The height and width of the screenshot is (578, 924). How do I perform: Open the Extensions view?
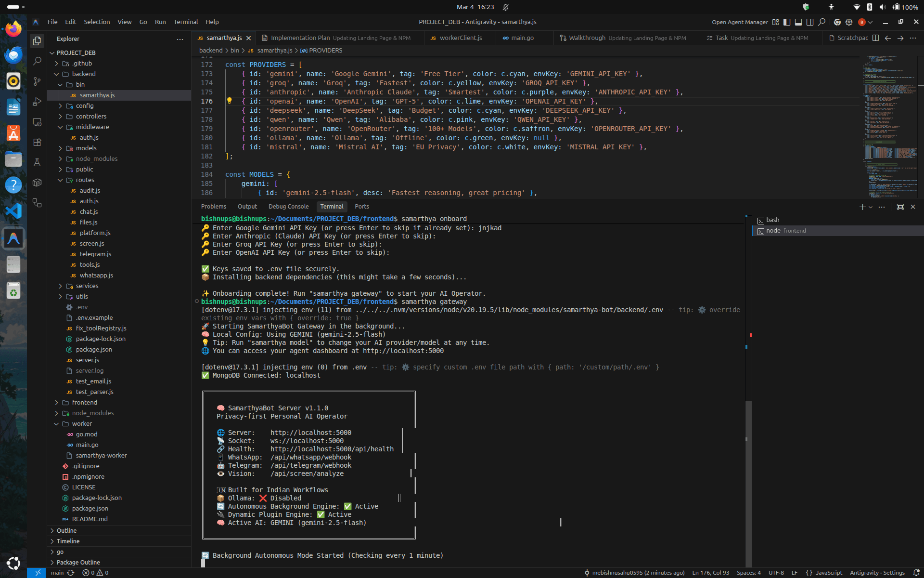click(x=37, y=142)
